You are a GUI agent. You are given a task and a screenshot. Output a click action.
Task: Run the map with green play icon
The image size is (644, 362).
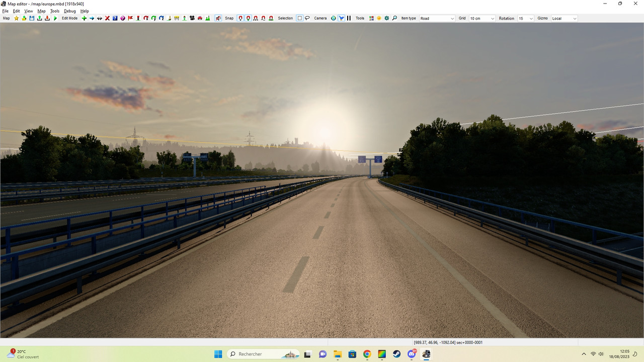pos(55,18)
